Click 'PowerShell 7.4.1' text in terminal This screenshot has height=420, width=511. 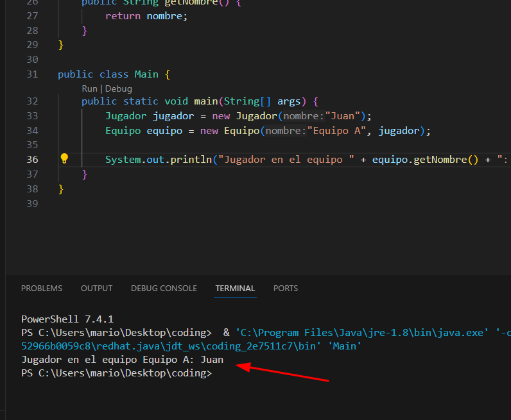click(x=67, y=319)
